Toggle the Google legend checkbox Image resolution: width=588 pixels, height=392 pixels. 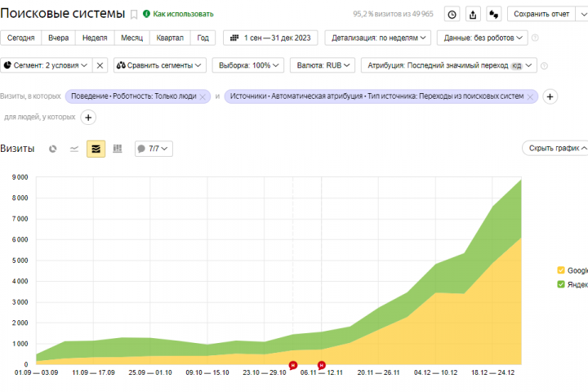click(561, 270)
